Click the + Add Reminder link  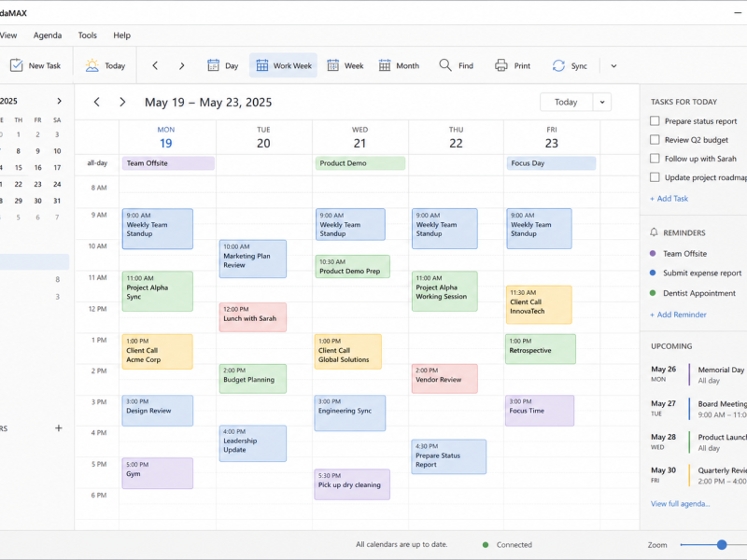click(x=678, y=315)
